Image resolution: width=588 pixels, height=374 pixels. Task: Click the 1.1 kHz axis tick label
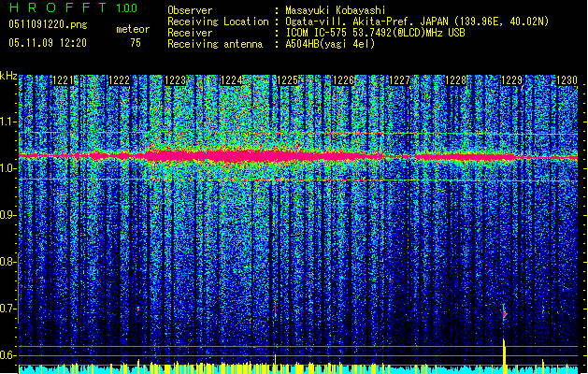pyautogui.click(x=7, y=122)
